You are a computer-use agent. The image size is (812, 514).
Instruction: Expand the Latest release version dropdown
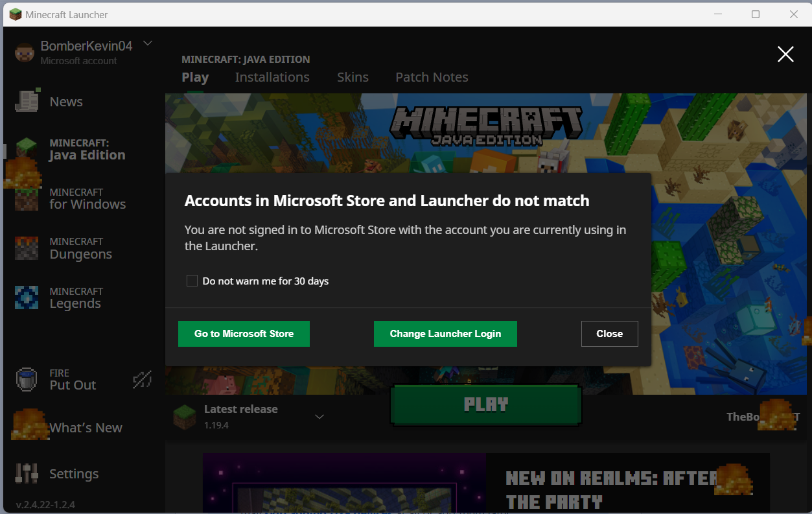point(319,417)
